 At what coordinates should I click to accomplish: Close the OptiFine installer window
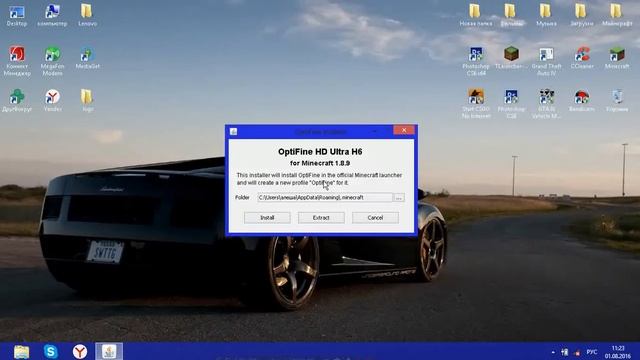(x=404, y=130)
